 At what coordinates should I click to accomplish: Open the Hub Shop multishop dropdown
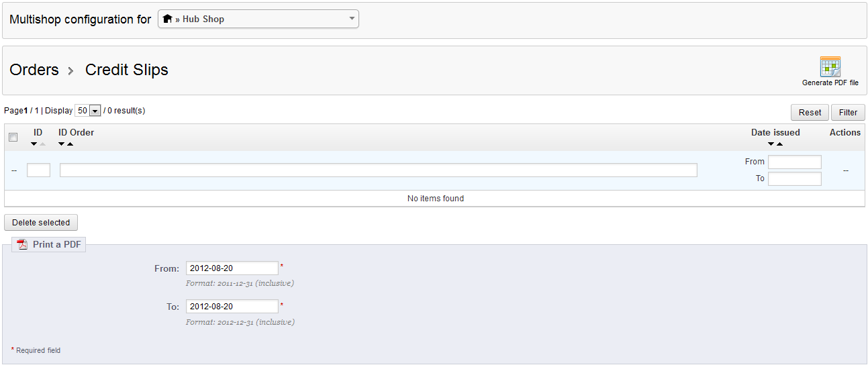click(x=258, y=19)
